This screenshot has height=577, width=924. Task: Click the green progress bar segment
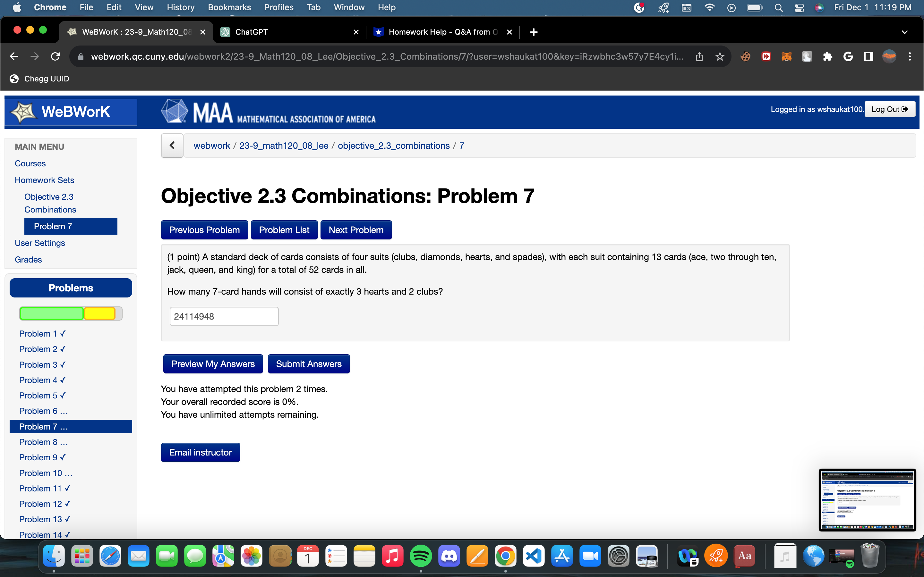click(x=51, y=313)
